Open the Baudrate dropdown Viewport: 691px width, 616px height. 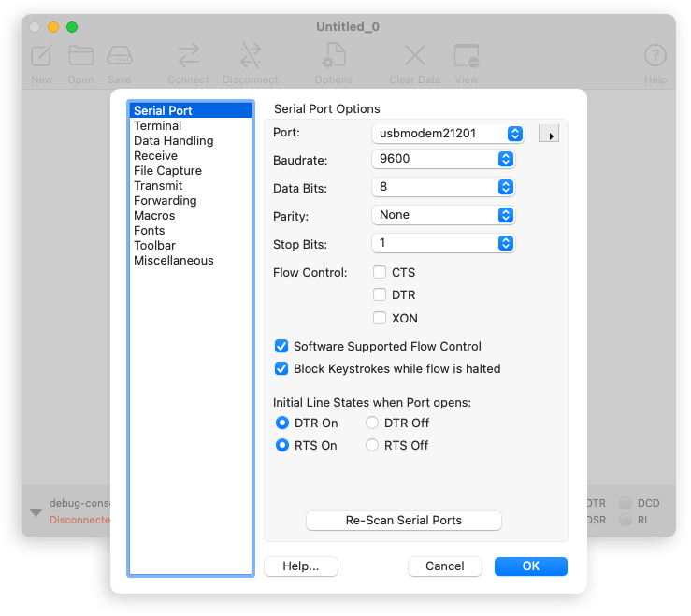(x=443, y=159)
